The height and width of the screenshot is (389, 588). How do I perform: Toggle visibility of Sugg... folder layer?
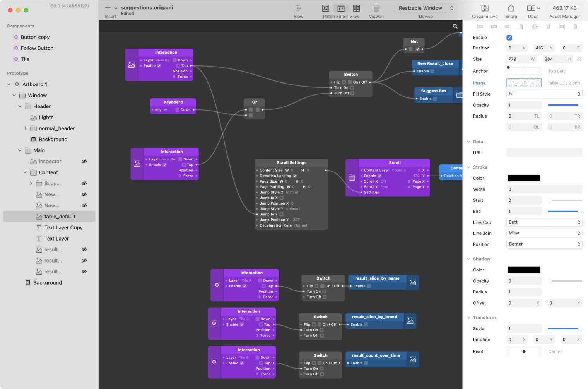pyautogui.click(x=84, y=183)
